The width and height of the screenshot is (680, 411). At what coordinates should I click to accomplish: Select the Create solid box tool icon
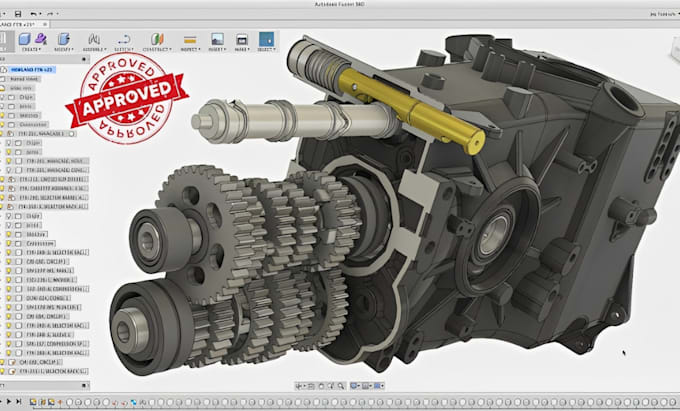click(25, 39)
